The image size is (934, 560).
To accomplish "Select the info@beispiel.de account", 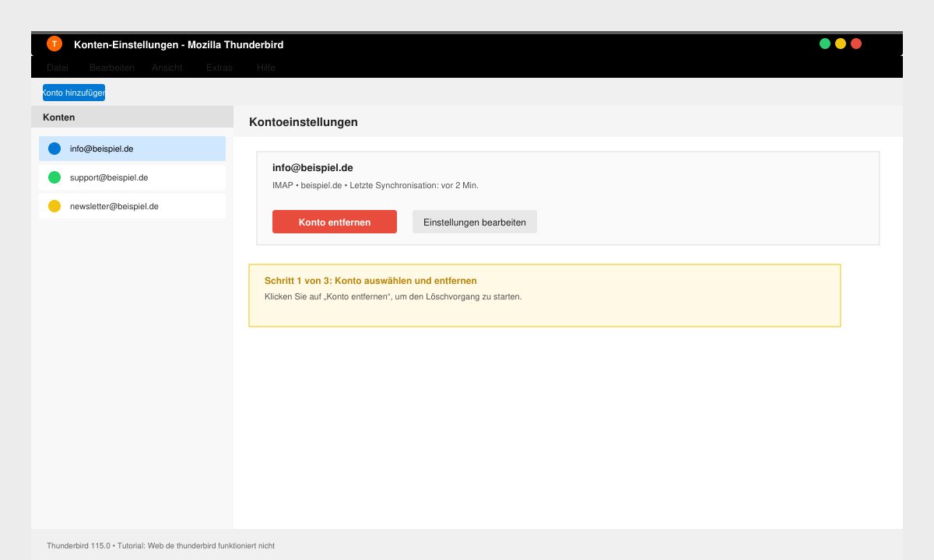I will click(132, 149).
